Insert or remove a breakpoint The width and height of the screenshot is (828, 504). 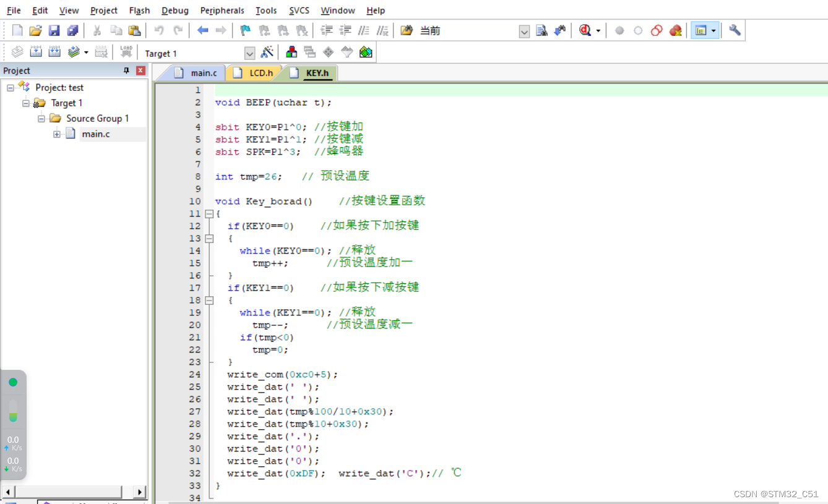click(x=619, y=30)
